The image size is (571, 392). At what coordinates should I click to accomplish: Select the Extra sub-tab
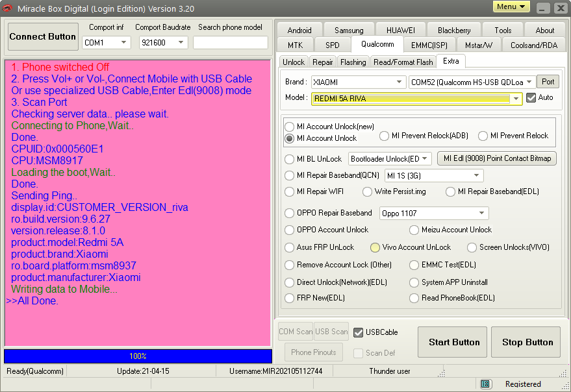451,61
